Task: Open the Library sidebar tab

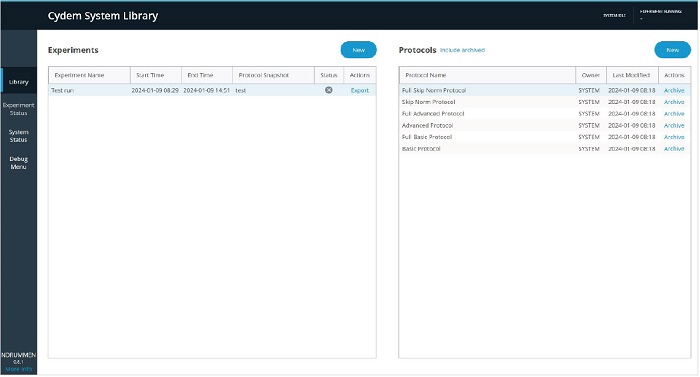Action: [19, 82]
